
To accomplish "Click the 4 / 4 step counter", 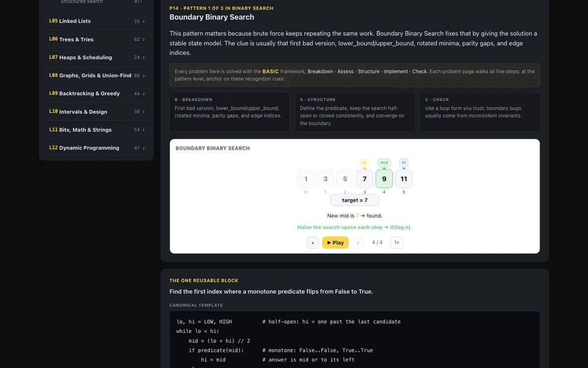I will [x=377, y=242].
